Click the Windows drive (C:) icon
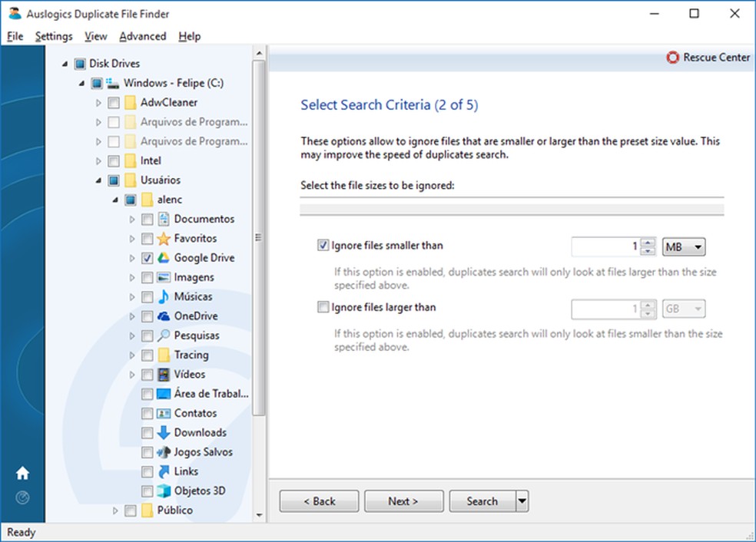756x542 pixels. (x=113, y=84)
